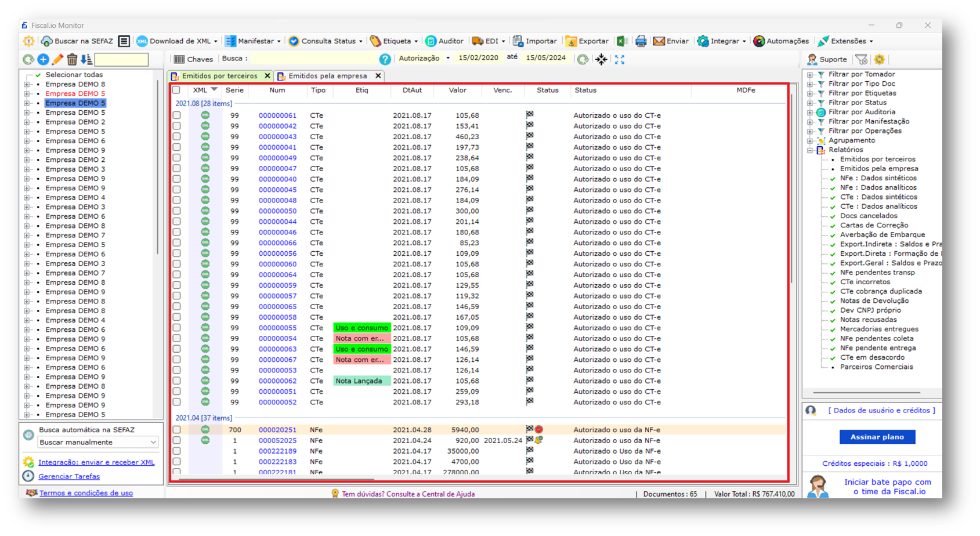Check the box for NFe 000222189
Screen dimensions: 980x536
coord(176,451)
